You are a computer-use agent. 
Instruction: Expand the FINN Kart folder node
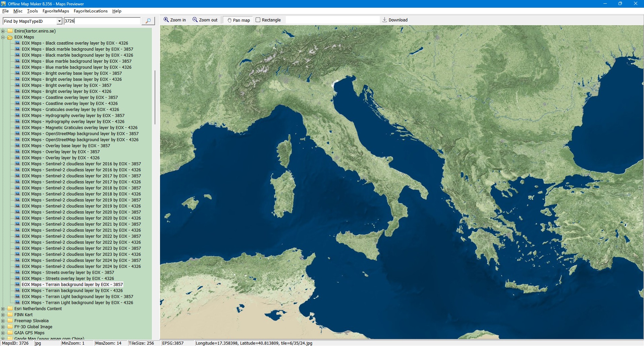(x=3, y=315)
